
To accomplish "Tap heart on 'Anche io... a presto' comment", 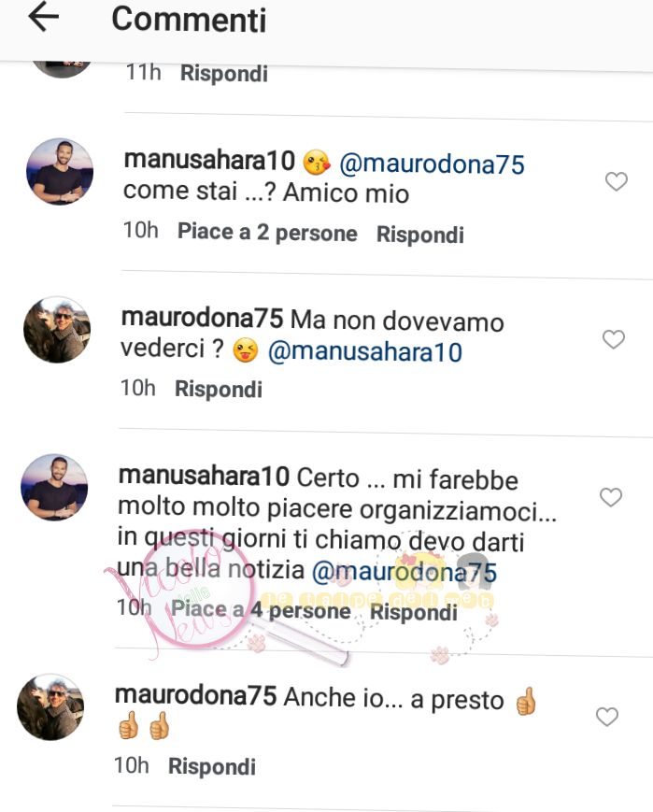I will pos(607,717).
